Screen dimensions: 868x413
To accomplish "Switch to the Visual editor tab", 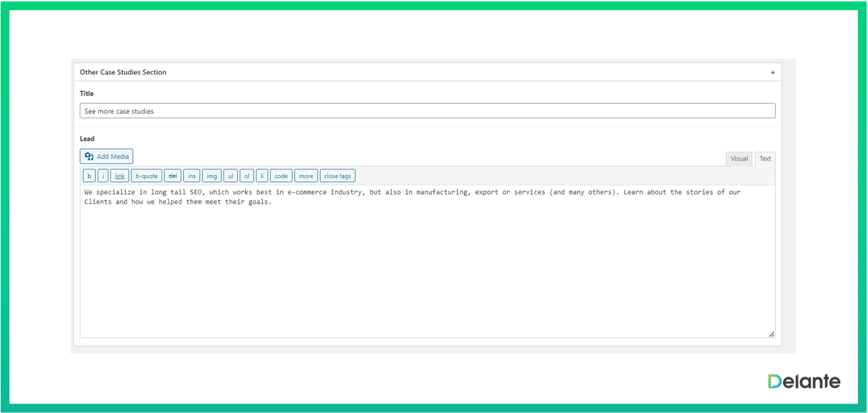I will tap(739, 159).
